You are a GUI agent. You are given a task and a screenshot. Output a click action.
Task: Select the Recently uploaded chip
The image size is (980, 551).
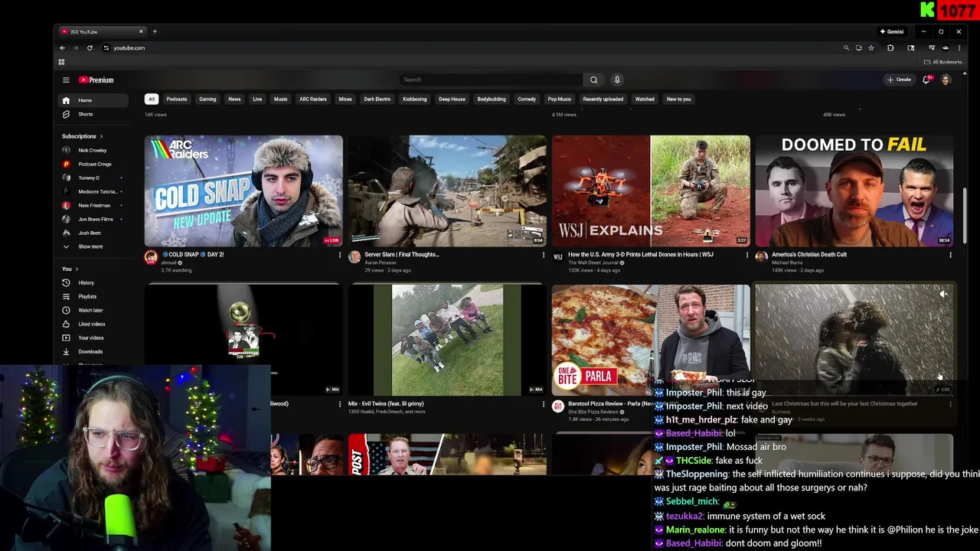click(603, 99)
